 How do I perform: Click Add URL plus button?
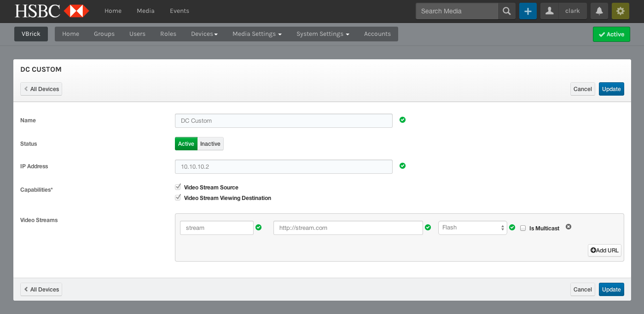coord(604,250)
